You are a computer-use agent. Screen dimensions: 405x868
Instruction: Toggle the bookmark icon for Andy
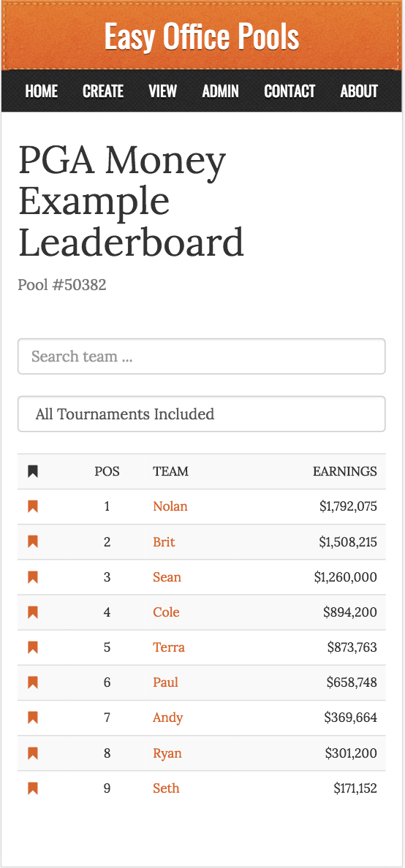pos(33,718)
